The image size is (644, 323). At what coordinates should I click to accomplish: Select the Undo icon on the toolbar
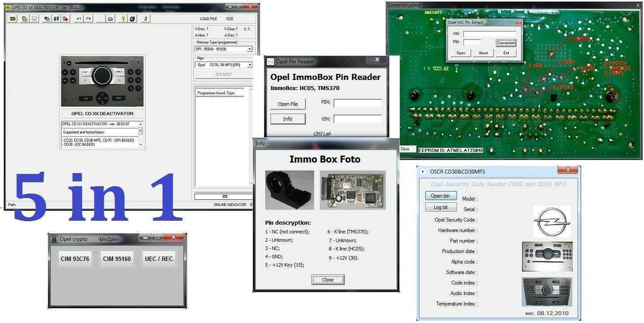[80, 18]
